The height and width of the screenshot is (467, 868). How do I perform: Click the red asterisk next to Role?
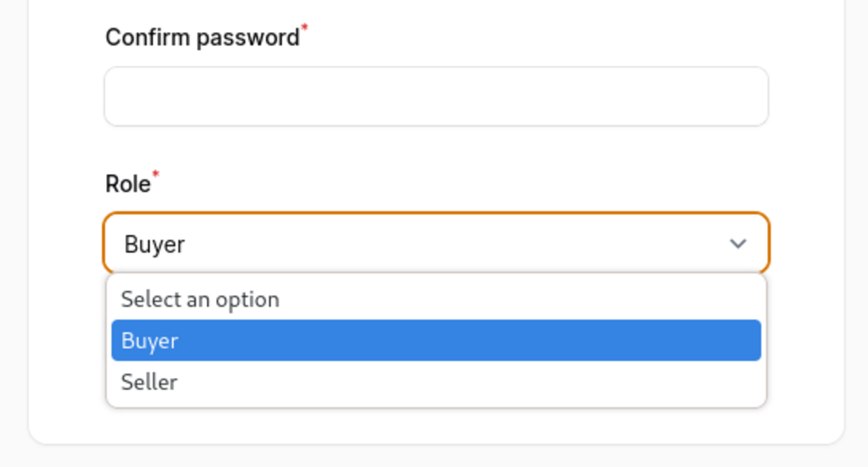click(156, 175)
